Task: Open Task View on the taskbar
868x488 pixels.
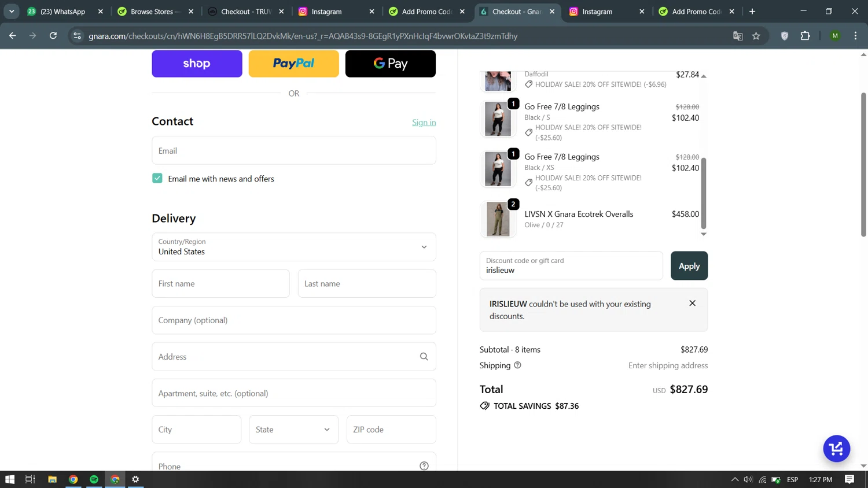Action: click(30, 479)
